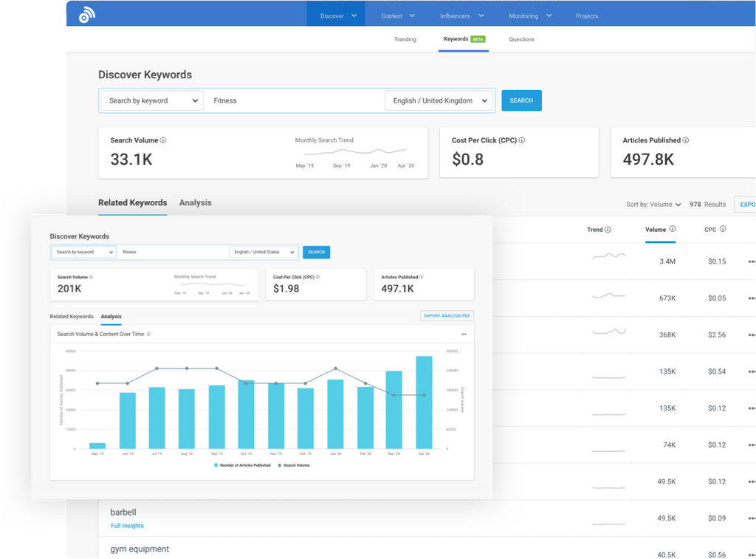756x559 pixels.
Task: Click info icon beside Search Volume 33.1K
Action: pos(163,140)
